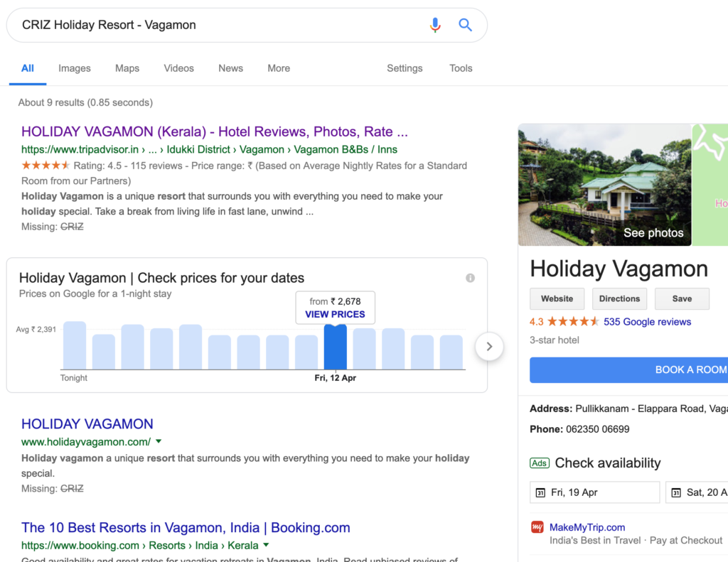
Task: Open dropdown arrow beside holidayvagamon.com URL
Action: tap(159, 441)
